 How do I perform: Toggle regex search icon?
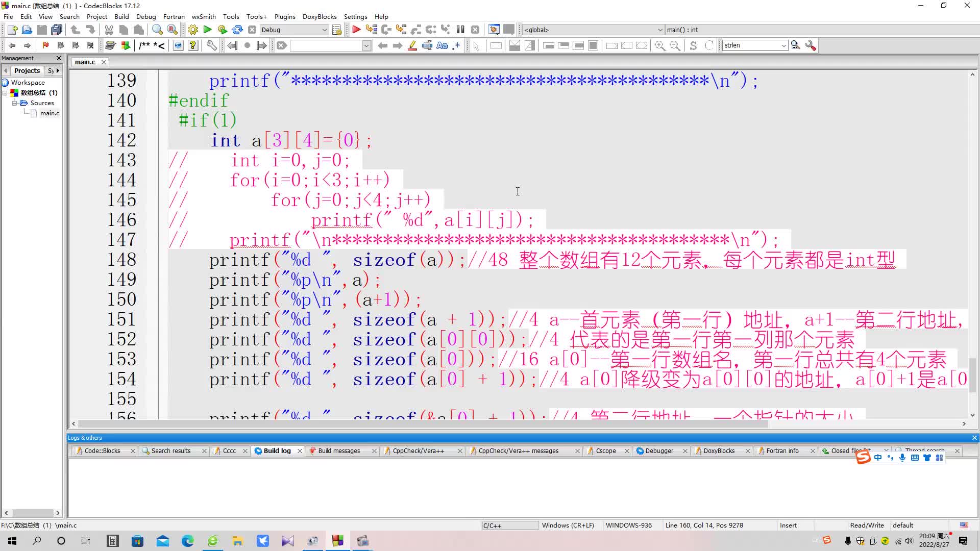[456, 45]
